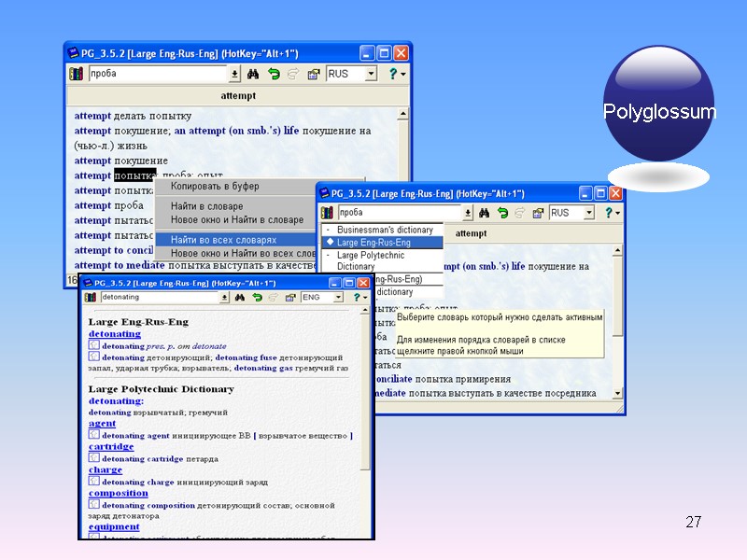Open RUS language dropdown in right window
This screenshot has height=560, width=747.
(589, 213)
